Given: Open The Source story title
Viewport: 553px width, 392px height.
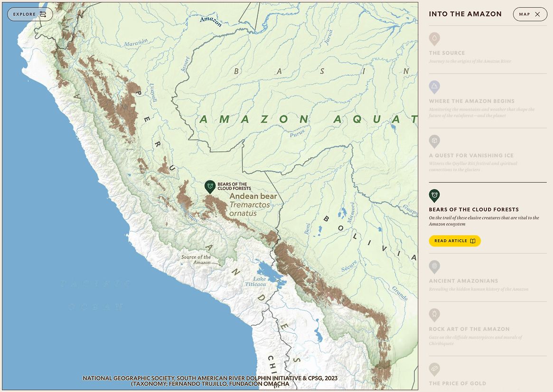Looking at the screenshot, I should pos(447,53).
